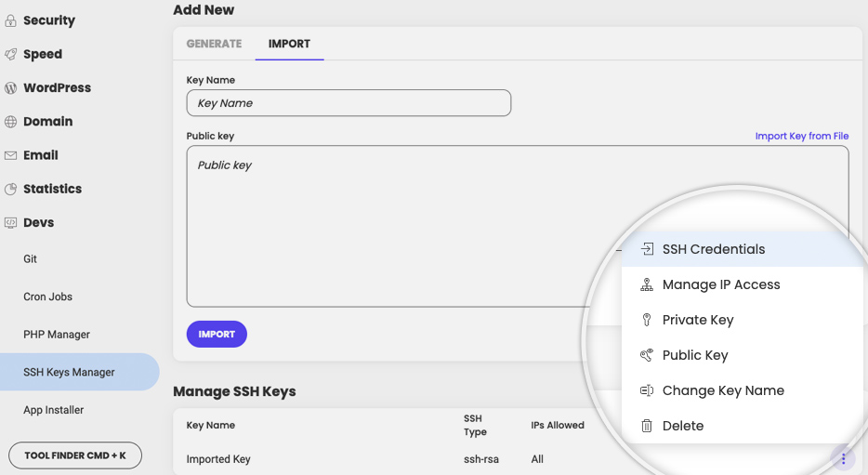Click the Change Key Name rename icon

647,390
